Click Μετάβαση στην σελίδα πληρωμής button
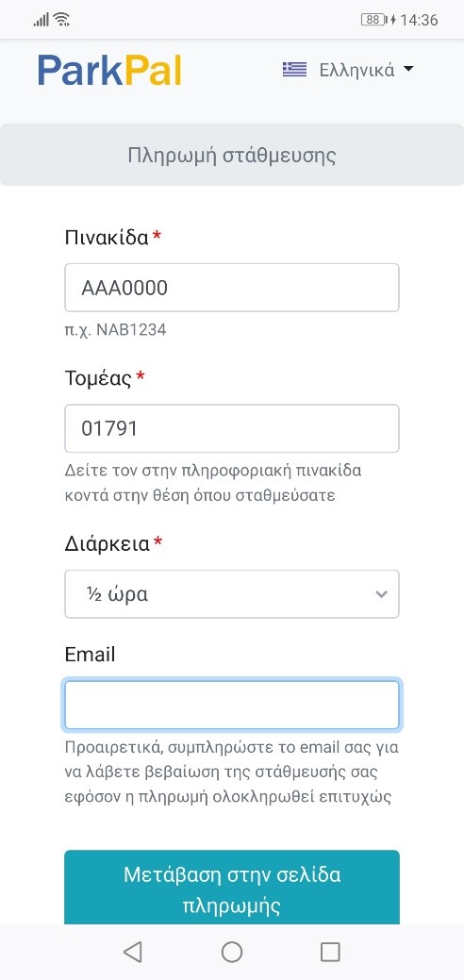Screen dimensions: 464x980 232,888
